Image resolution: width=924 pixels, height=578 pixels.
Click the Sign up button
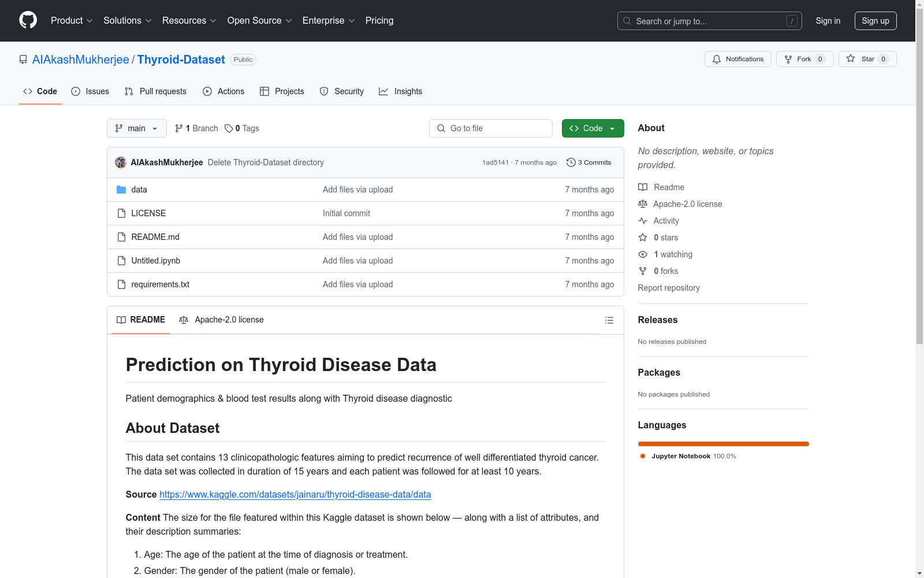pyautogui.click(x=875, y=21)
